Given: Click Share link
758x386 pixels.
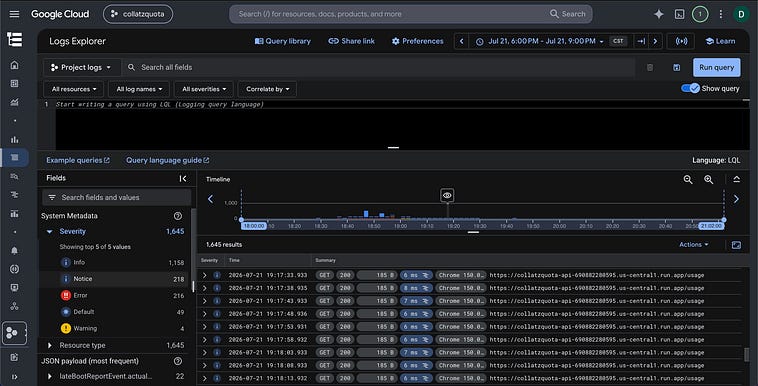Looking at the screenshot, I should [351, 41].
